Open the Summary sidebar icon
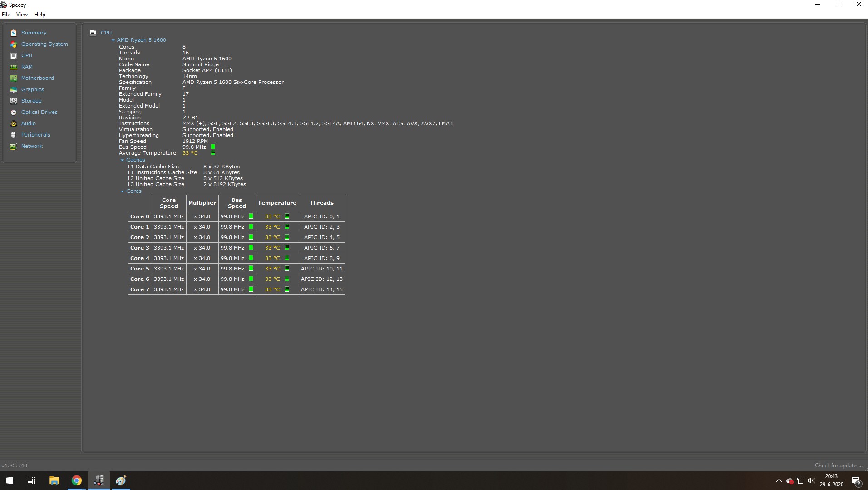This screenshot has width=868, height=490. point(14,33)
